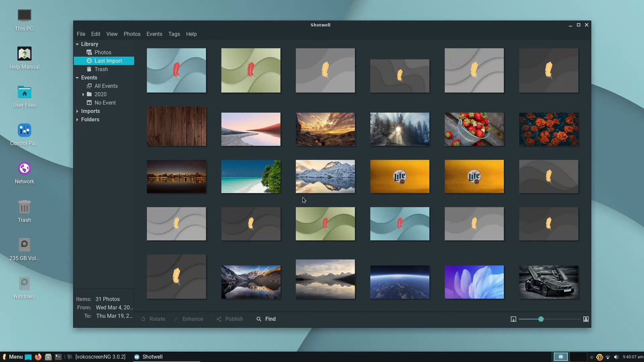This screenshot has height=362, width=644.
Task: Switch to the vokoscreenNG taskbar window
Action: pyautogui.click(x=97, y=357)
